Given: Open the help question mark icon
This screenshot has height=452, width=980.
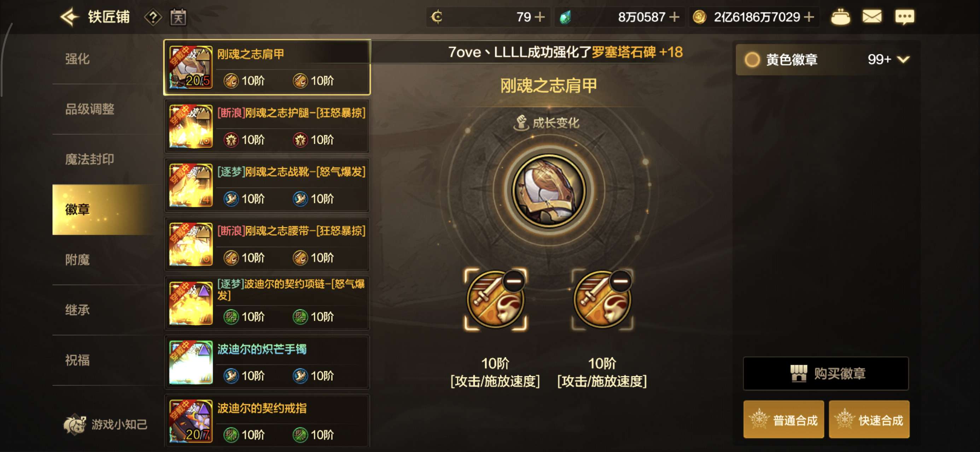Looking at the screenshot, I should [x=153, y=18].
